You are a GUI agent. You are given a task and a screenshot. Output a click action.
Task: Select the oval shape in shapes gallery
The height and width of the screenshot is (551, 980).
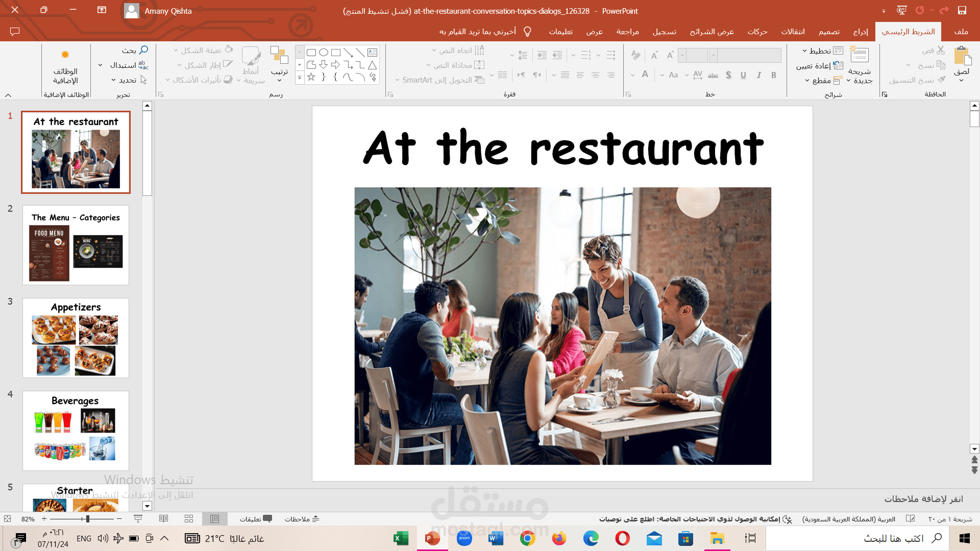pyautogui.click(x=324, y=52)
